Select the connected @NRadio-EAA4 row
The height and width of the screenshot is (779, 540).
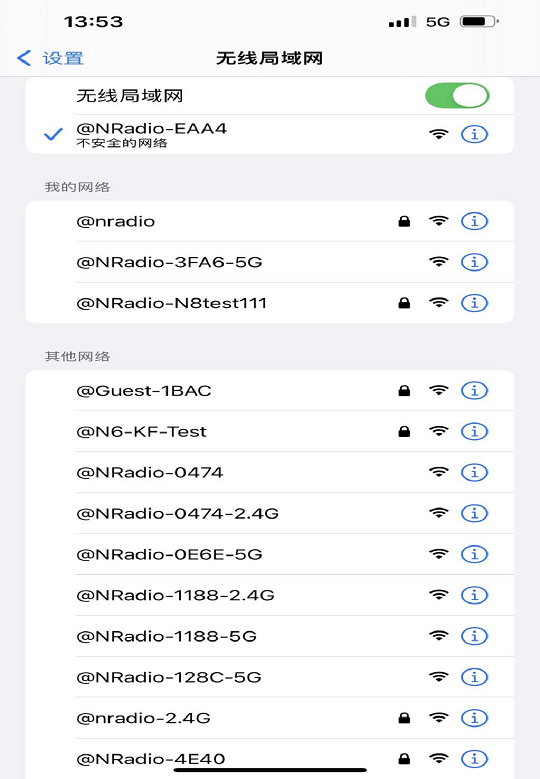[270, 134]
